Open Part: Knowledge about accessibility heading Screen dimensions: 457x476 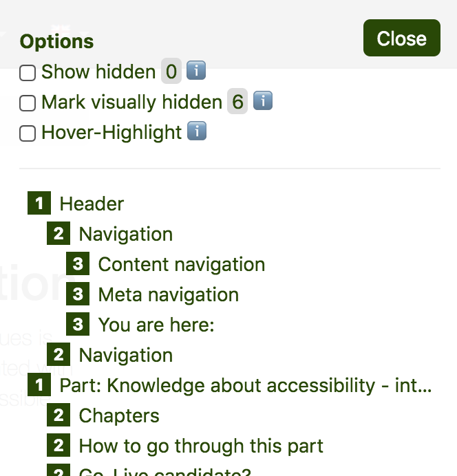click(x=246, y=386)
